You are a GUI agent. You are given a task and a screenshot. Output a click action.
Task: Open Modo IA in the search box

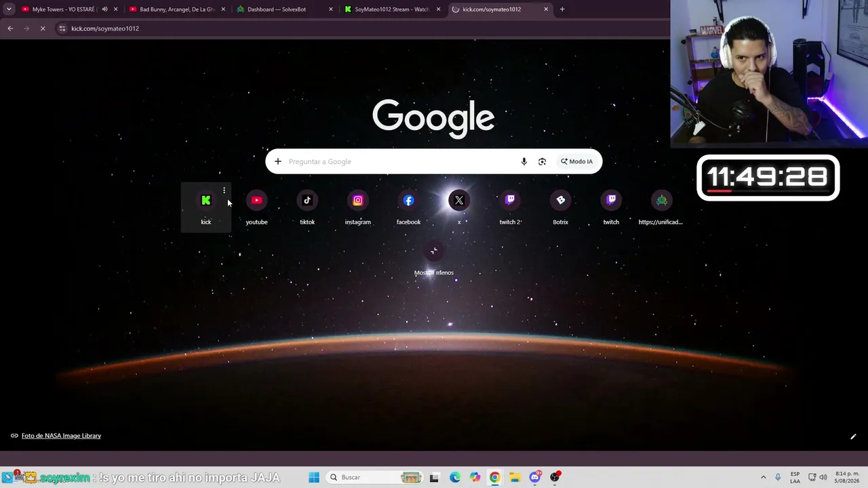pyautogui.click(x=576, y=161)
